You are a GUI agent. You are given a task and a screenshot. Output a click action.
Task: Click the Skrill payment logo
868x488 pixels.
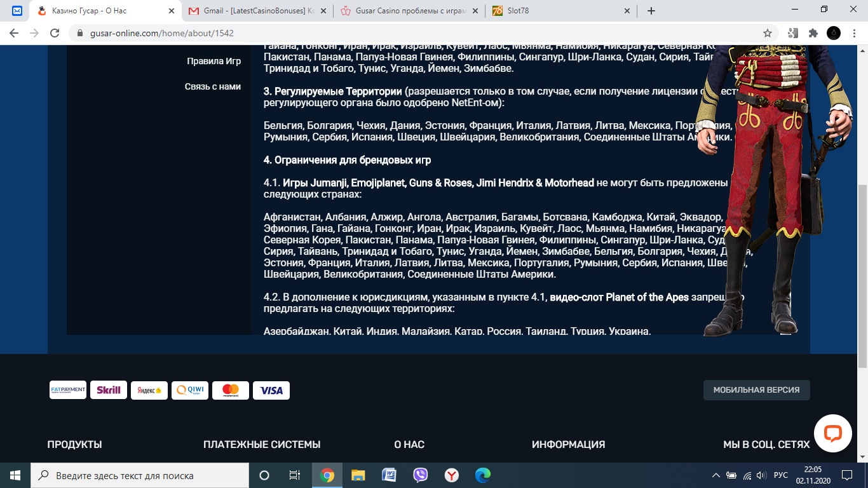[109, 390]
